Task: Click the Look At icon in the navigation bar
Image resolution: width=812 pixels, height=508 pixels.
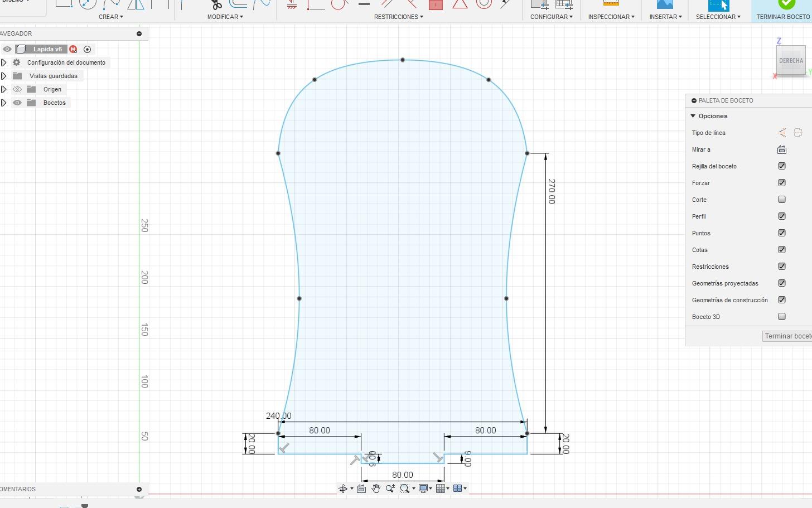Action: 361,488
